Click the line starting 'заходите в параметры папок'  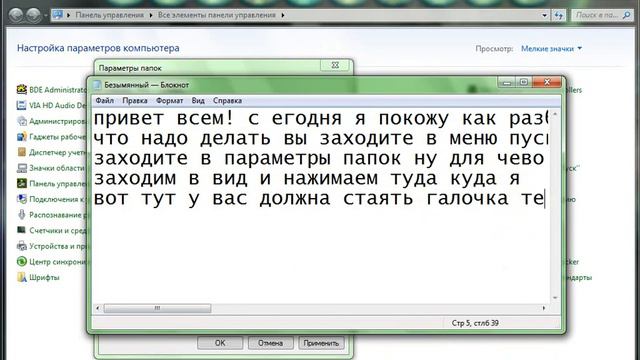pos(320,159)
